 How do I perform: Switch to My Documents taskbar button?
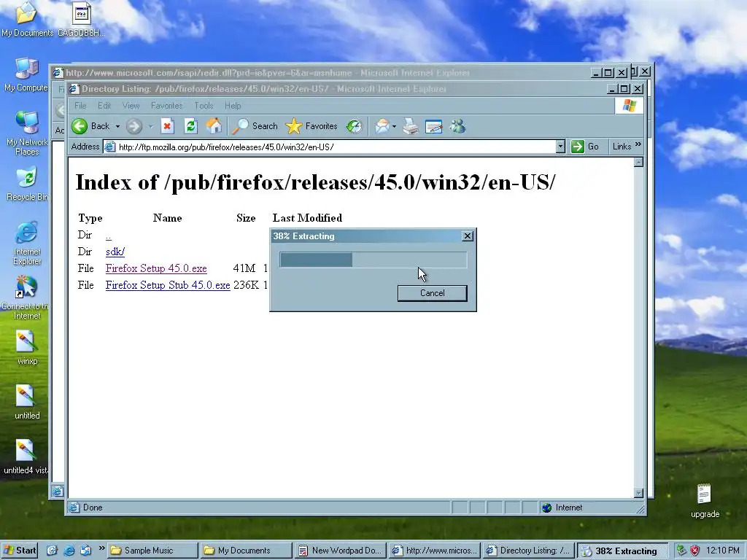(x=246, y=551)
